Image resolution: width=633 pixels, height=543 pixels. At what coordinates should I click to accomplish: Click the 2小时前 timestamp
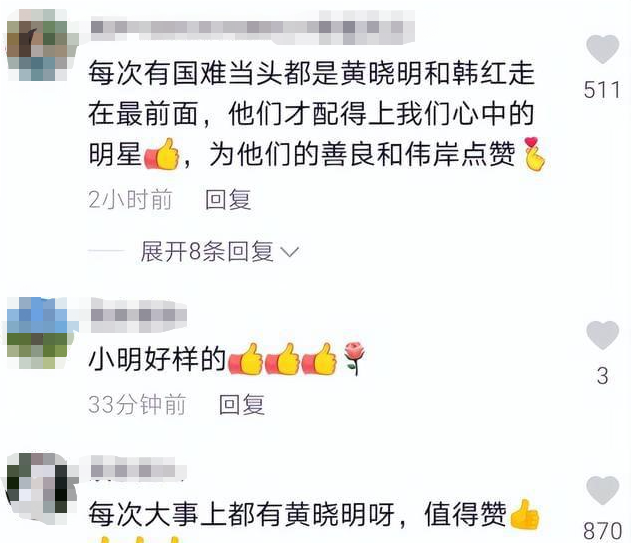[130, 199]
